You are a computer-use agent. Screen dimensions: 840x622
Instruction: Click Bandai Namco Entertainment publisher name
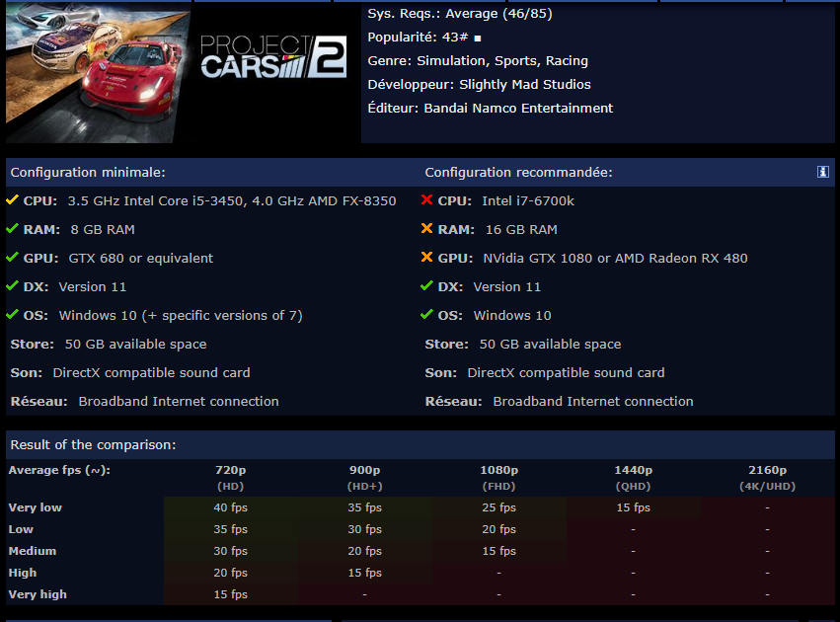pos(518,109)
